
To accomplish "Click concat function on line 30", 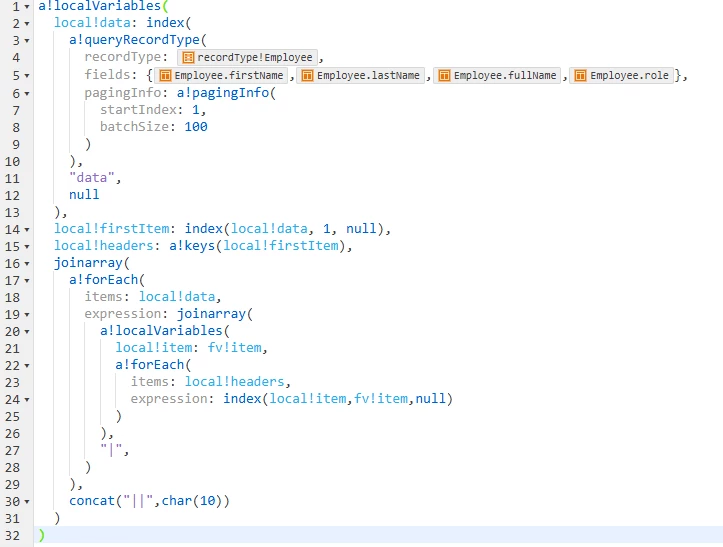I will [92, 500].
